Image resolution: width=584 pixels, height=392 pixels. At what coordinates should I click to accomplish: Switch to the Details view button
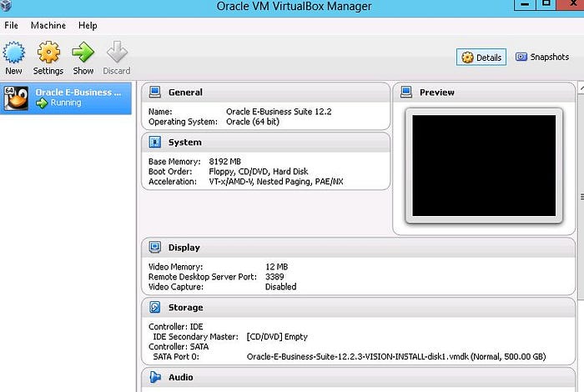pyautogui.click(x=481, y=58)
